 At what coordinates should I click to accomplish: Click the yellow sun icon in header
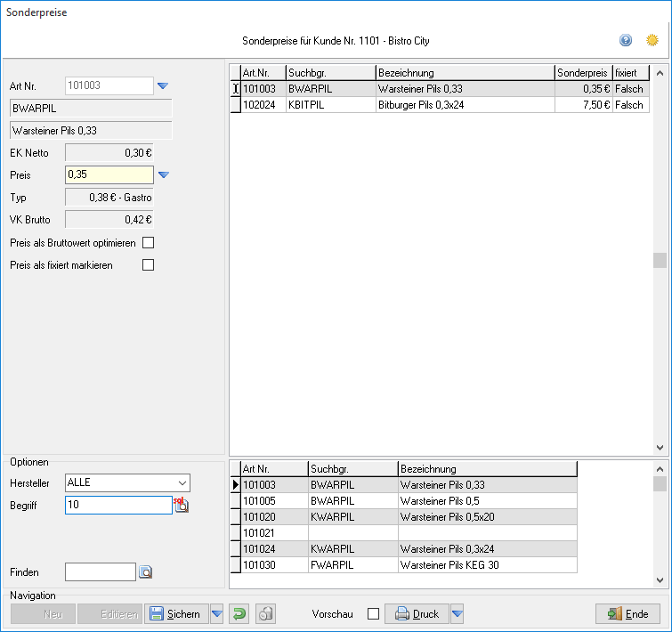coord(652,40)
